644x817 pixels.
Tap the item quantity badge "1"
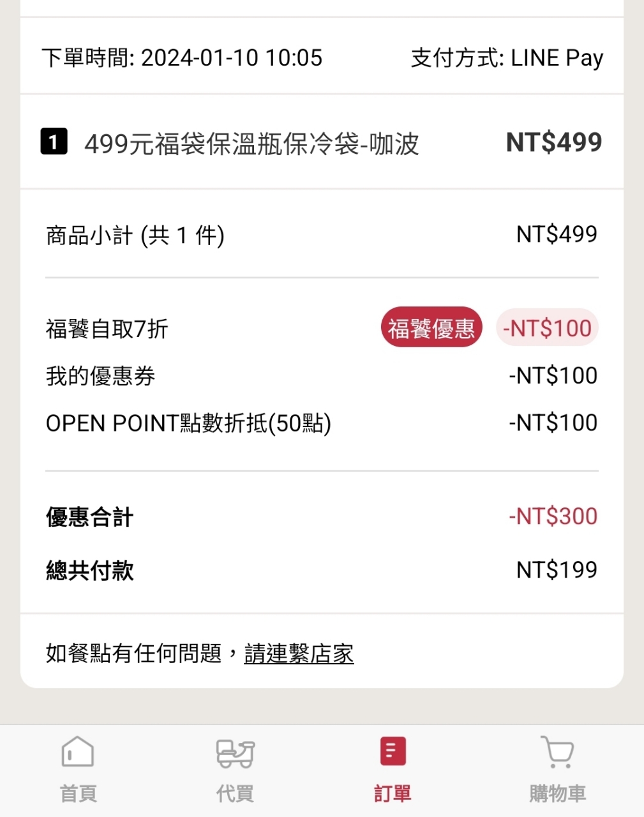(54, 142)
